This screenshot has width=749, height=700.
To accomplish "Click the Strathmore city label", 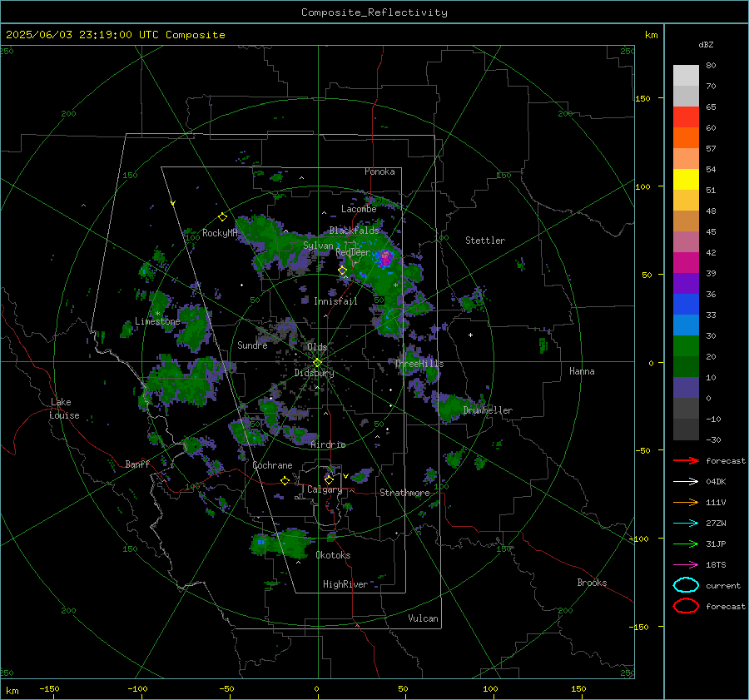I will [x=404, y=493].
